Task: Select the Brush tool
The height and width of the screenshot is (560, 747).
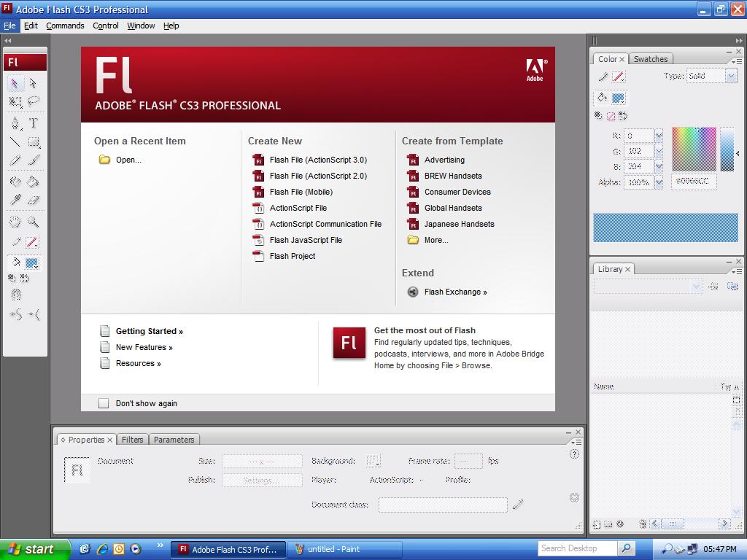Action: coord(33,160)
